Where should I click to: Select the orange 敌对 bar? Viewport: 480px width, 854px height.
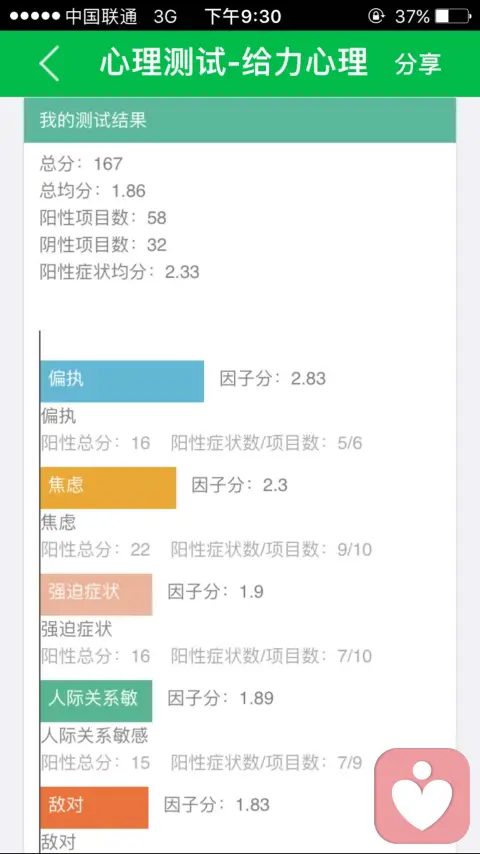(94, 807)
